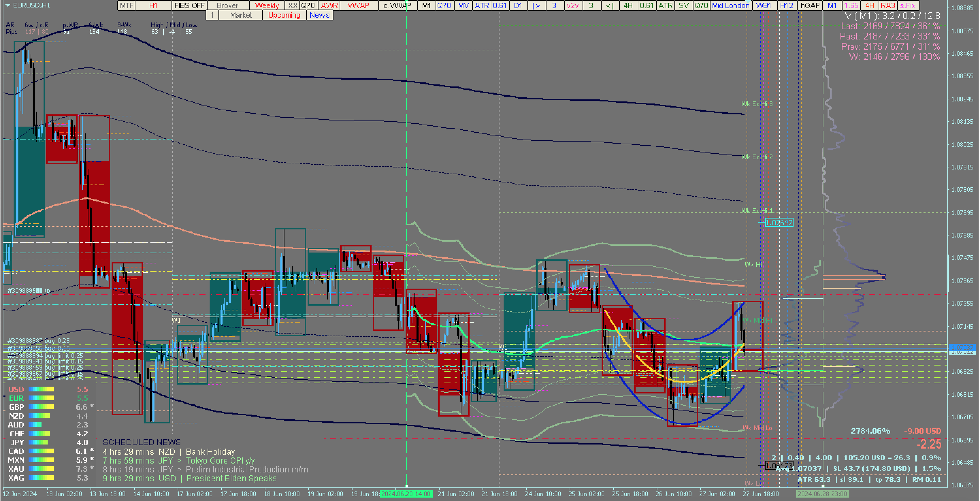Click the blue News button
Screen dimensions: 980x501
coord(319,15)
